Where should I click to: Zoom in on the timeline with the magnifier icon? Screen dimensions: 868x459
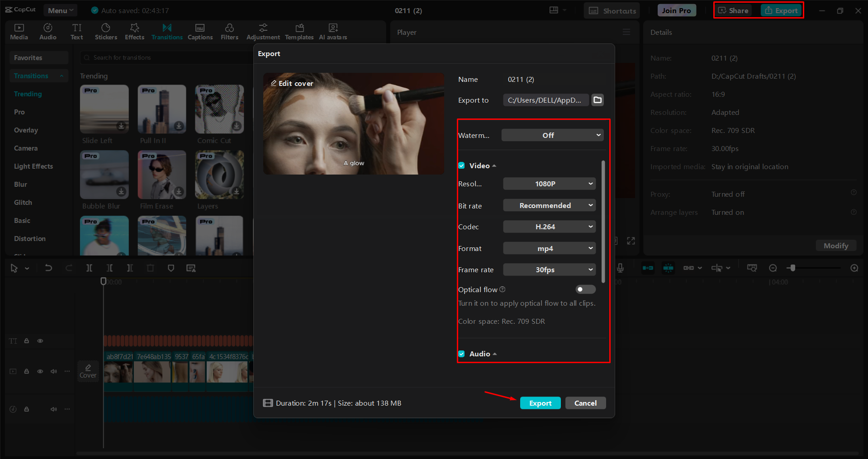tap(854, 268)
